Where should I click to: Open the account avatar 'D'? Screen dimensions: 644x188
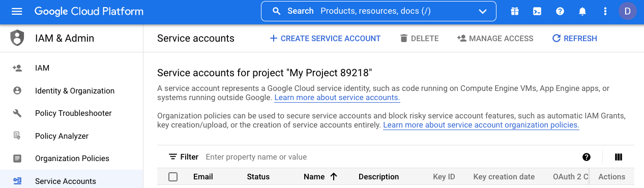(627, 11)
